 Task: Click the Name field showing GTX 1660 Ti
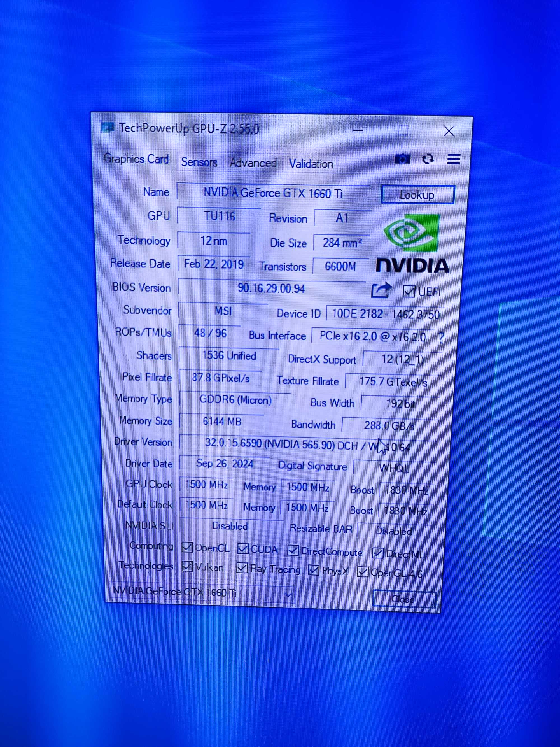pos(273,193)
